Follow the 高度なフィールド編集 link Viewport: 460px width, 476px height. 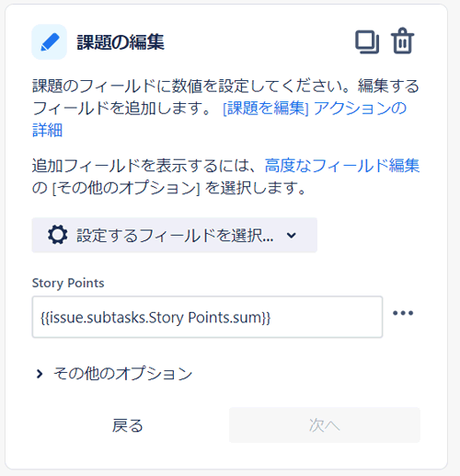coord(342,166)
